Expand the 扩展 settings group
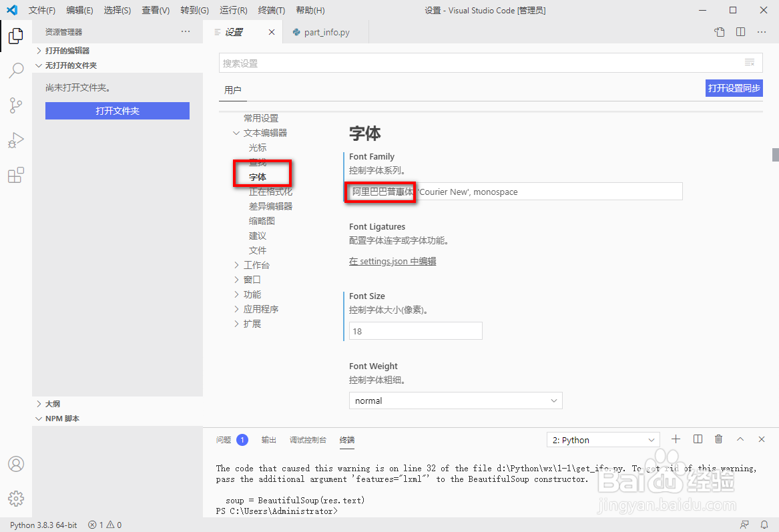Image resolution: width=779 pixels, height=532 pixels. [x=247, y=324]
